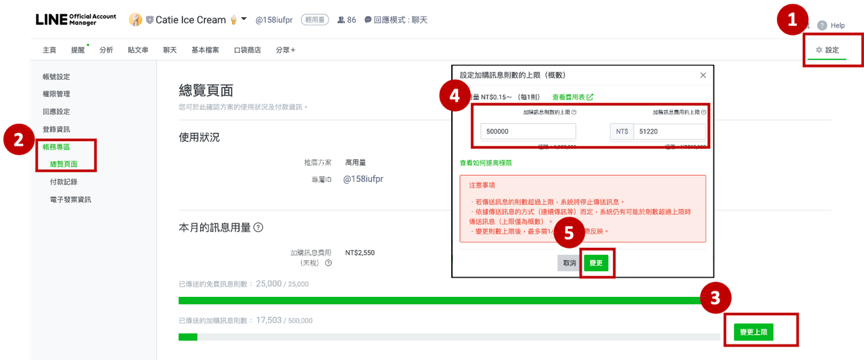Screen dimensions: 864x360
Task: Click the help icon by 加購訊息費用的上限
Action: pyautogui.click(x=704, y=112)
